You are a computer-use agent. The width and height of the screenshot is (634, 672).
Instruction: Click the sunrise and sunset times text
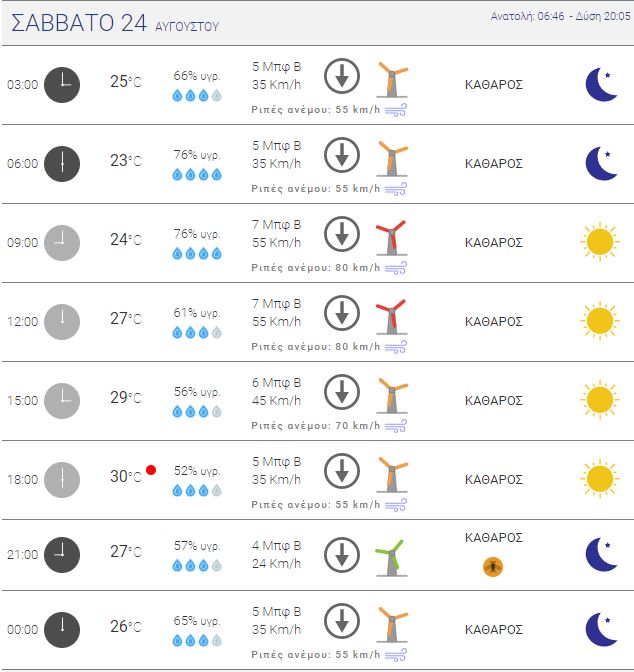(x=560, y=16)
